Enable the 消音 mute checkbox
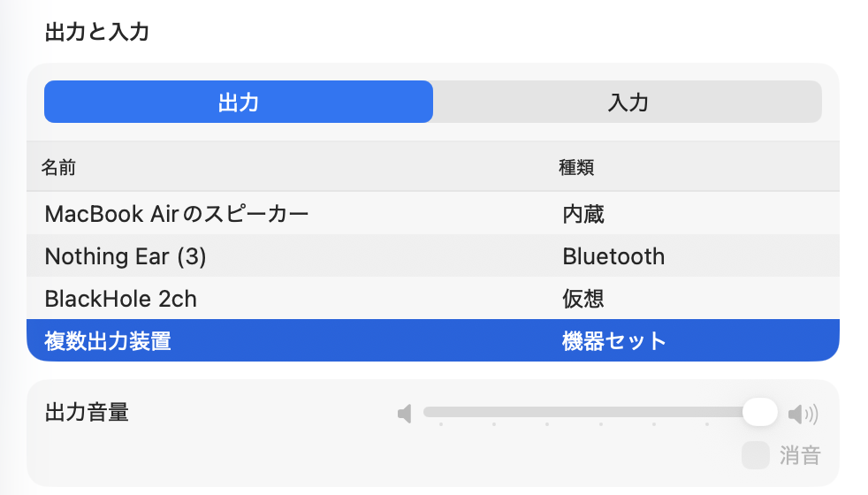 (x=756, y=455)
